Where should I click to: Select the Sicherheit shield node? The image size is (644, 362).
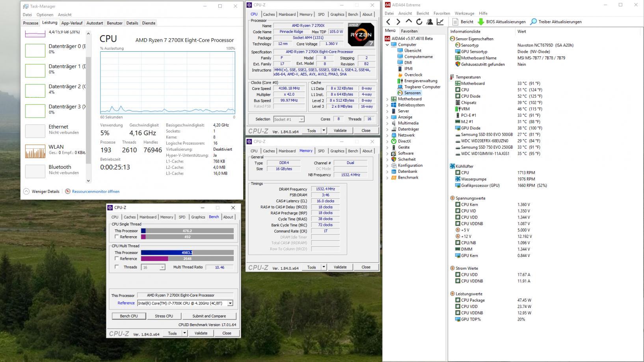coord(393,159)
